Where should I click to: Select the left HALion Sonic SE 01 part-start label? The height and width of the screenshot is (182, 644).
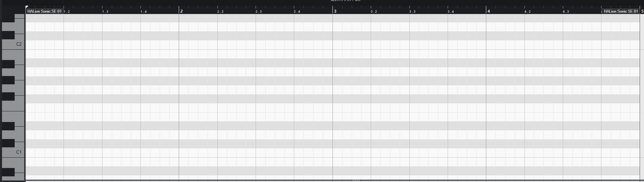point(44,11)
